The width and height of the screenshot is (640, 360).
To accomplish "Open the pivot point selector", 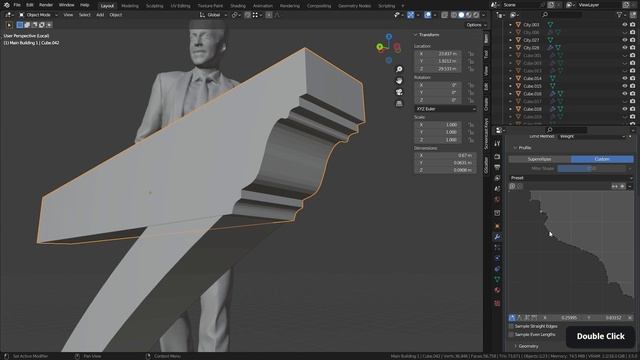I will pyautogui.click(x=236, y=15).
